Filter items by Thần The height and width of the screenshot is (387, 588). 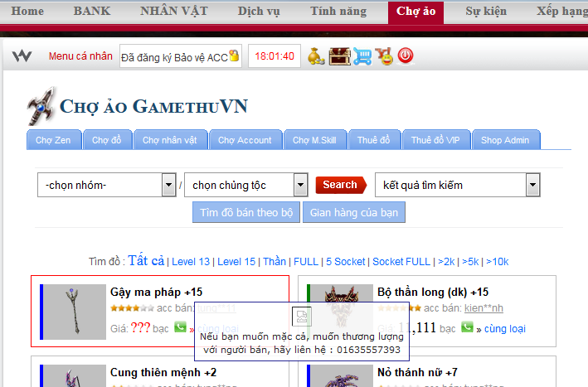[x=275, y=262]
